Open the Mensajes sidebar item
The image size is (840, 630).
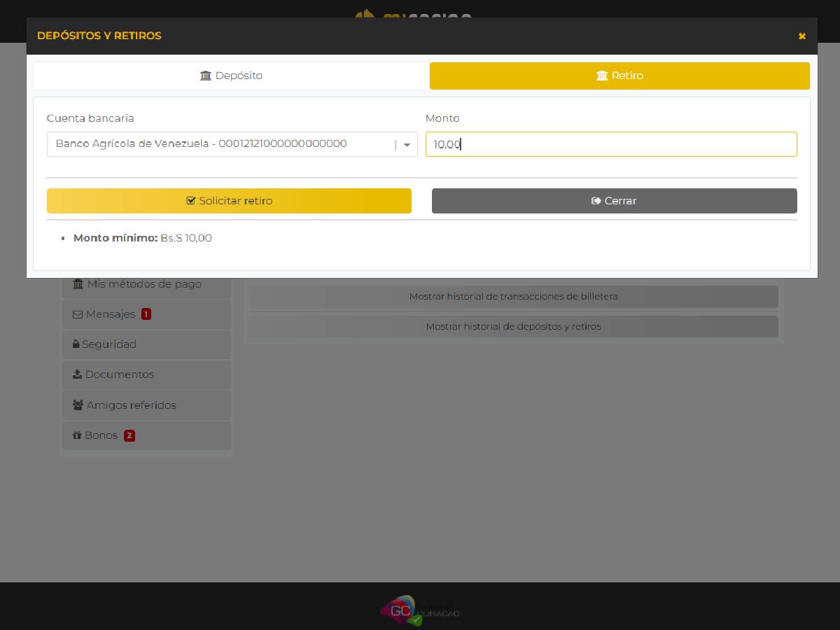pyautogui.click(x=110, y=314)
